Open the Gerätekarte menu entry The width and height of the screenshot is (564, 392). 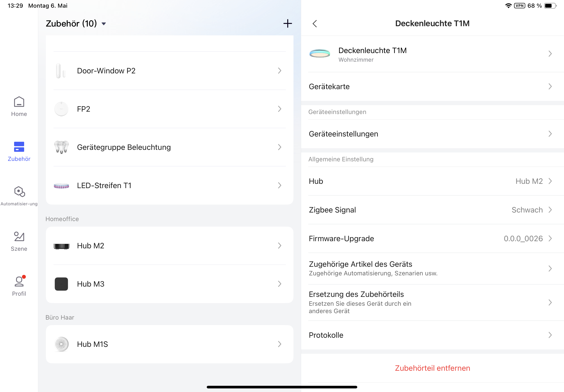coord(432,87)
